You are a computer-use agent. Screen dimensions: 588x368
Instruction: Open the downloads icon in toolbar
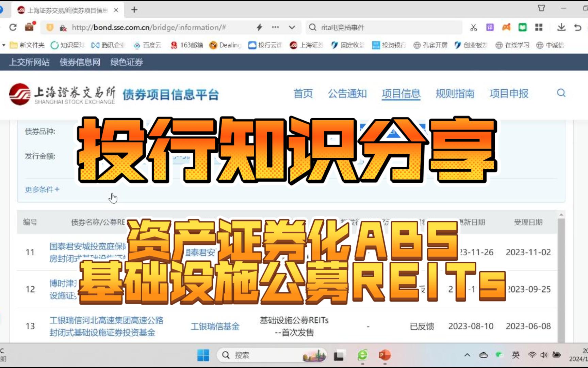[x=561, y=27]
